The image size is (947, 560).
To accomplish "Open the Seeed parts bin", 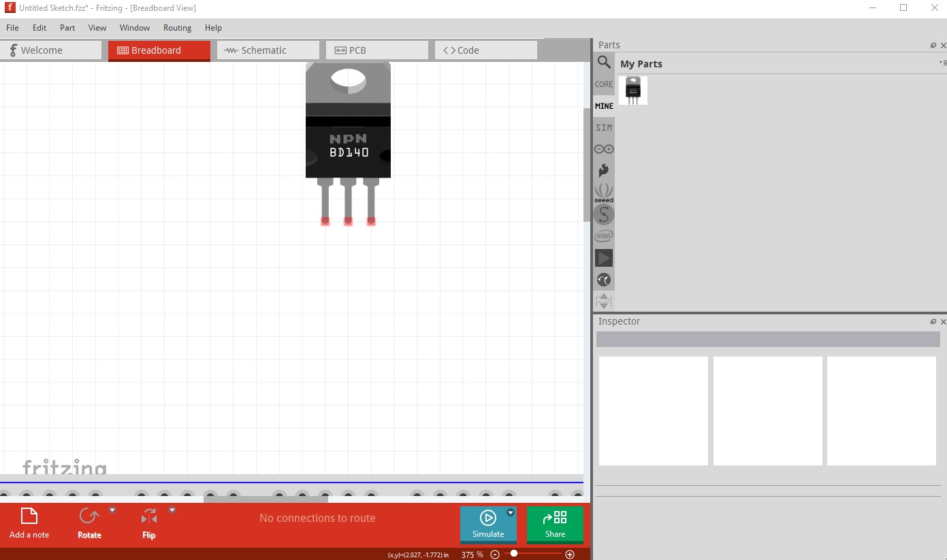I will click(x=604, y=193).
